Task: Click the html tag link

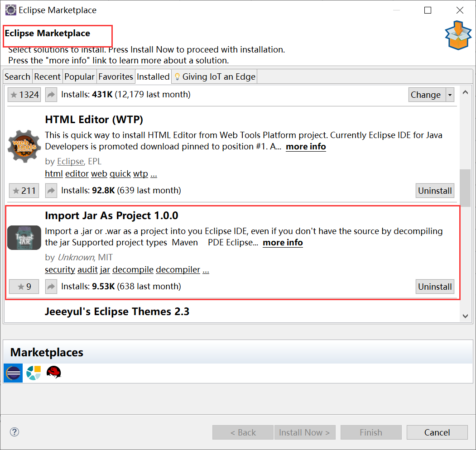Action: pos(54,173)
